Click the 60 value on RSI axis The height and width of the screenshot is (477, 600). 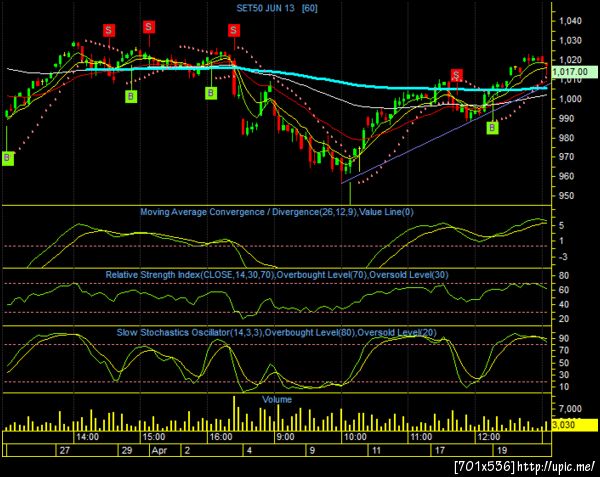[564, 290]
